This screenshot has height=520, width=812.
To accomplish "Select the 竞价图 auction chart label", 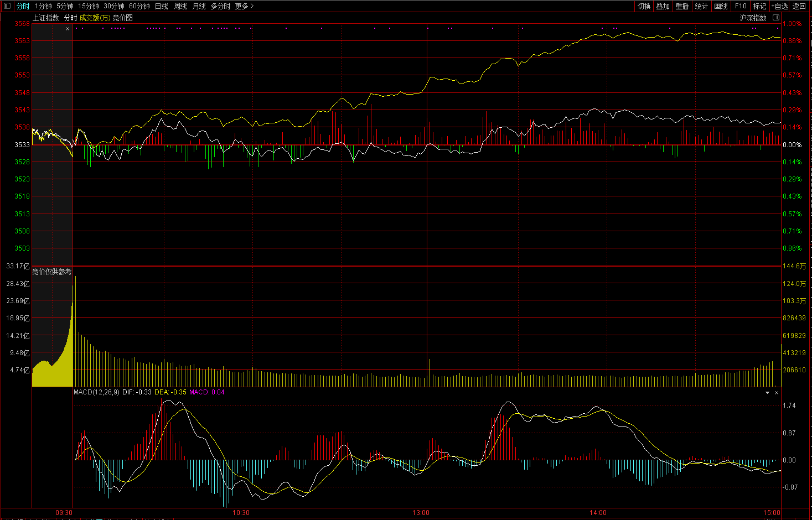I will coord(123,18).
